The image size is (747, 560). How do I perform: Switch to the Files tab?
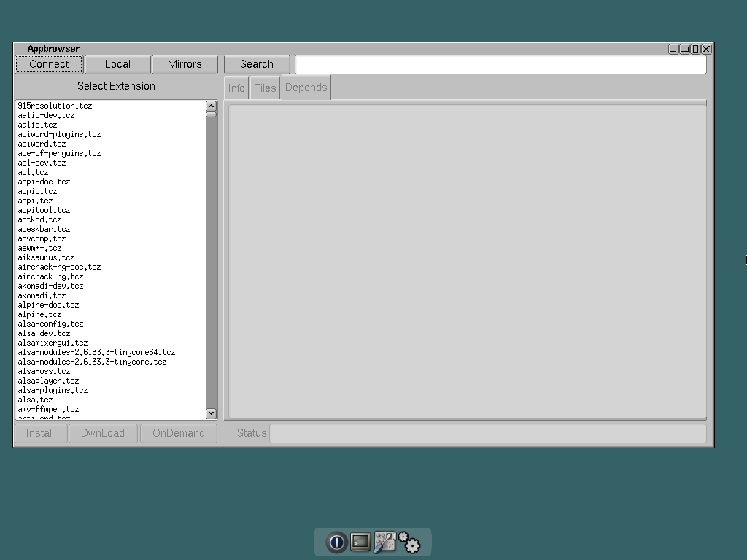point(265,87)
